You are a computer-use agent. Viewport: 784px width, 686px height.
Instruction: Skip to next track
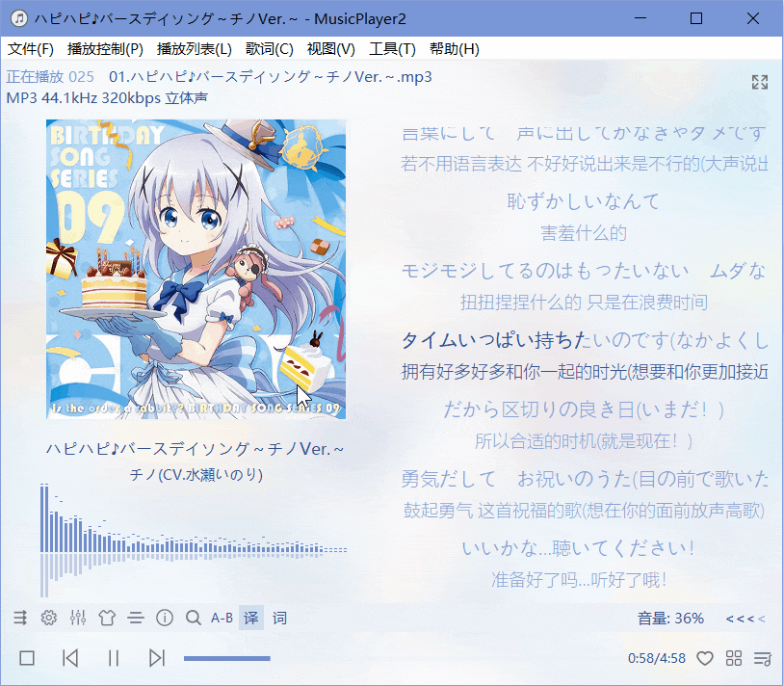pos(157,658)
